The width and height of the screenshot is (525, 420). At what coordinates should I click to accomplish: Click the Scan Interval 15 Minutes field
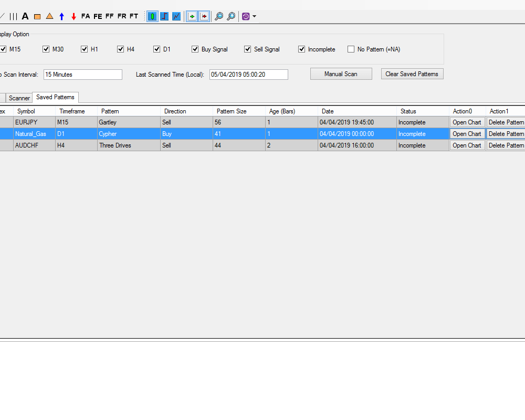82,75
